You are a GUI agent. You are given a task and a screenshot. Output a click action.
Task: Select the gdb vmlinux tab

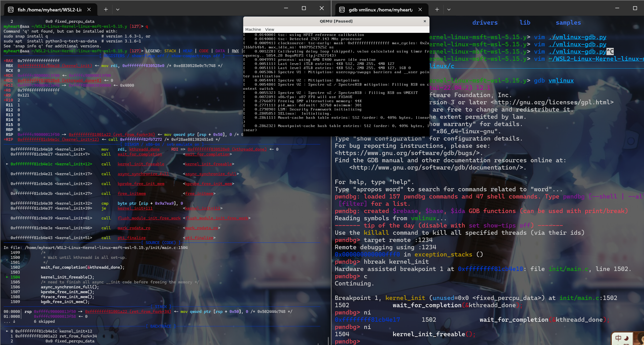[x=380, y=10]
